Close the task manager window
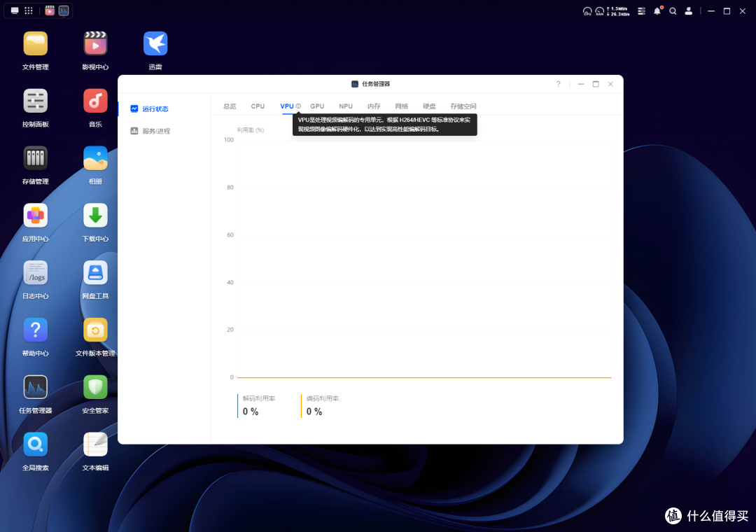The height and width of the screenshot is (532, 756). (x=611, y=84)
